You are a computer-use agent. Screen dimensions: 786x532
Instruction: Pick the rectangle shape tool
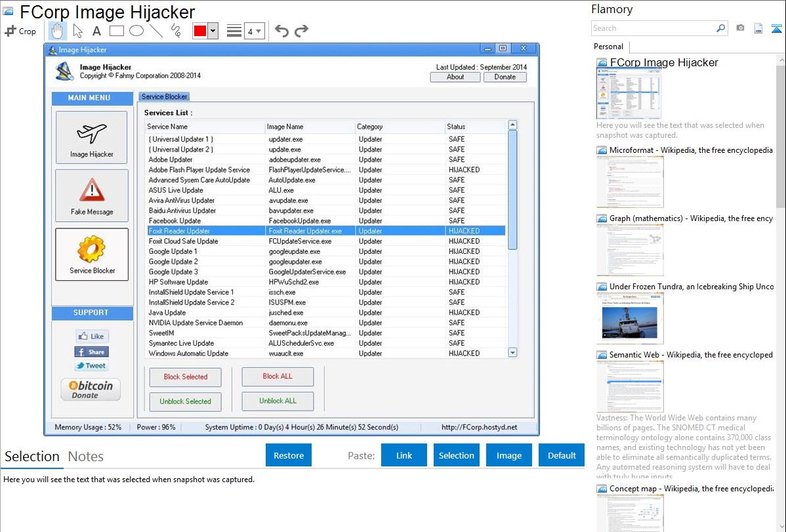tap(116, 31)
